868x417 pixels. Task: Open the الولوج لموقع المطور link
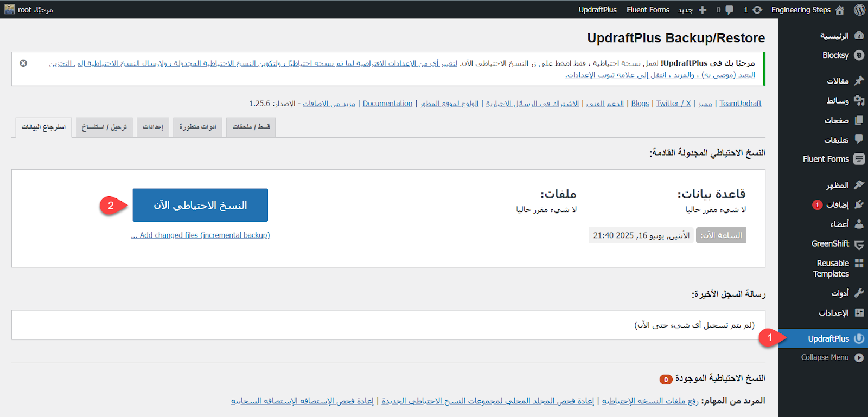tap(449, 104)
